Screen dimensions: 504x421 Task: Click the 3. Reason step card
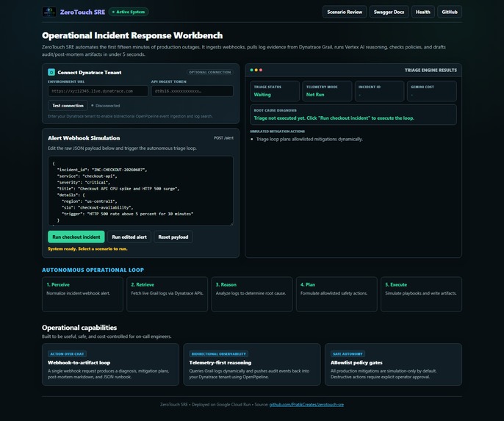tap(252, 294)
